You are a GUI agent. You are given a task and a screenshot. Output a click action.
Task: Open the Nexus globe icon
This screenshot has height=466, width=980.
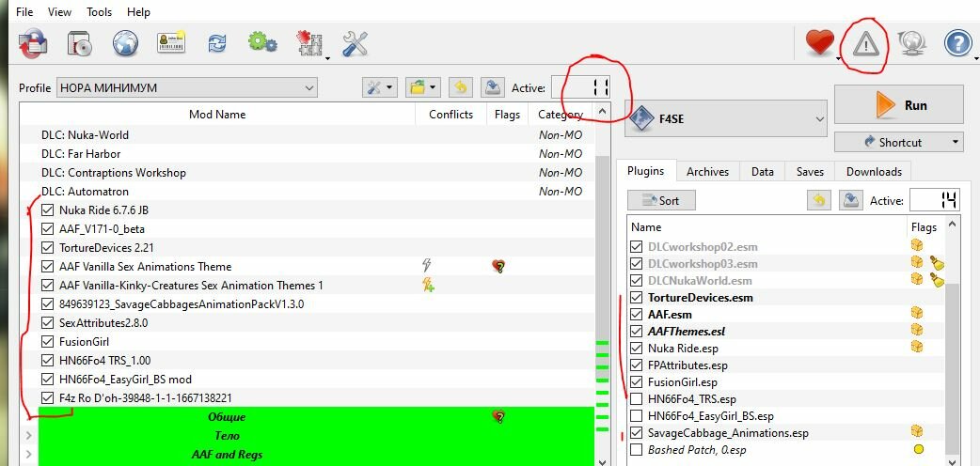tap(125, 44)
